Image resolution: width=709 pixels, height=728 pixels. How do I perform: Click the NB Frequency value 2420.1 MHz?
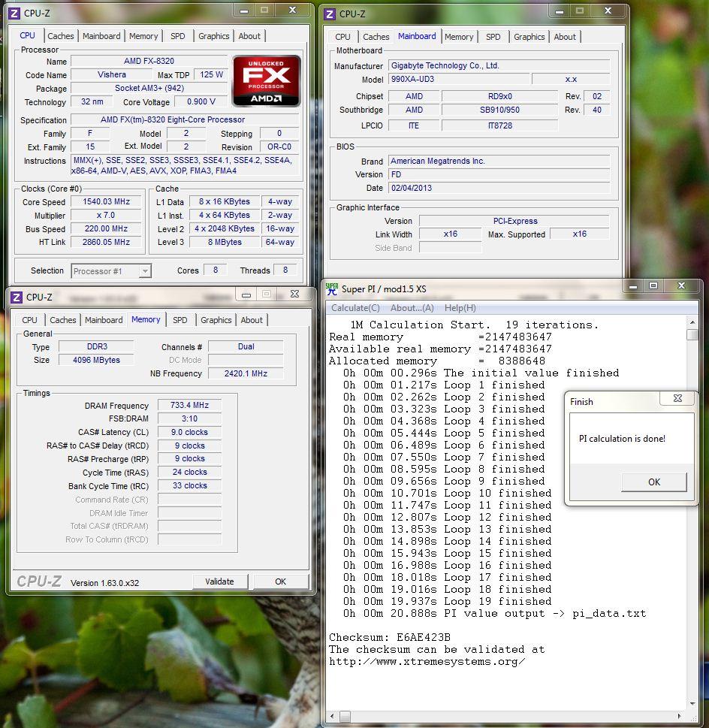(246, 373)
